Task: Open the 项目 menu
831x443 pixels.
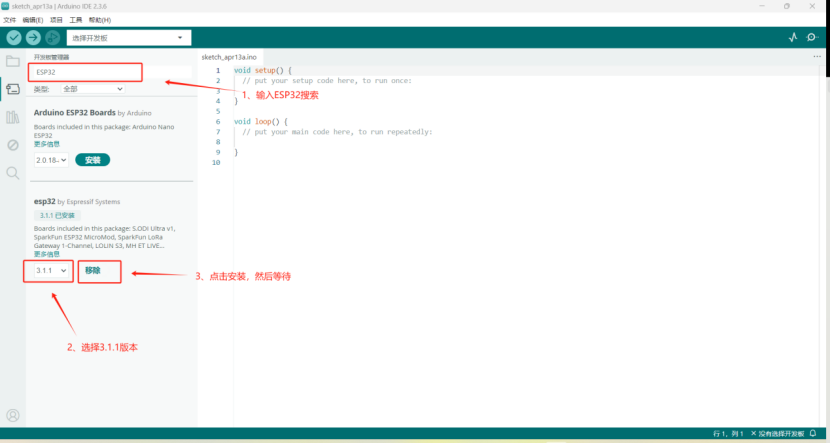Action: (56, 20)
